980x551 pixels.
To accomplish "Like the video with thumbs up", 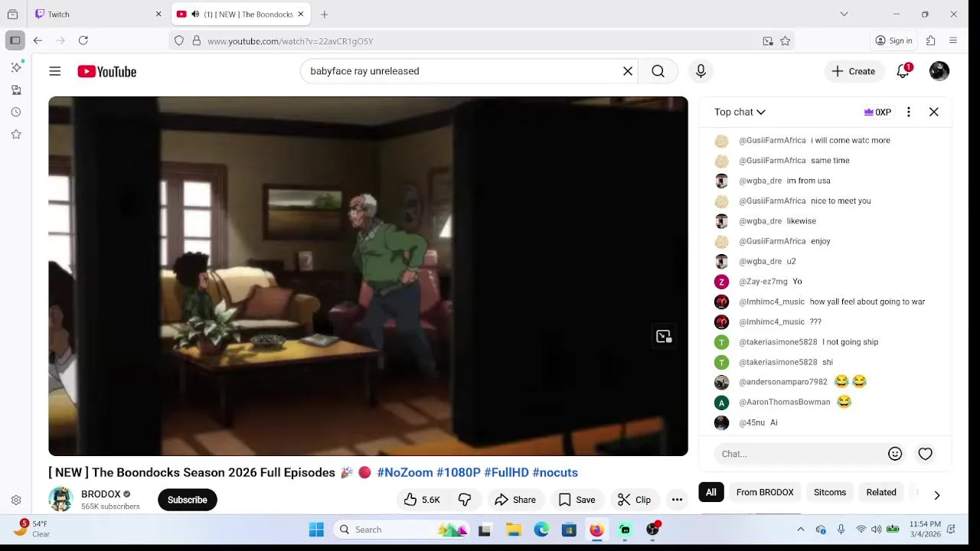I will [422, 500].
